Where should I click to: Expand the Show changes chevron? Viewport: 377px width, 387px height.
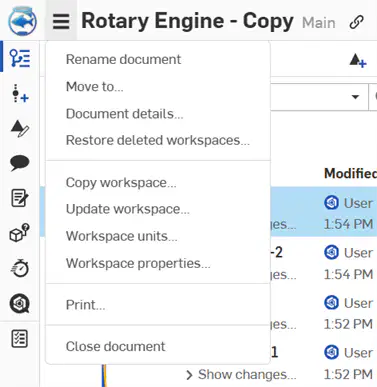189,375
